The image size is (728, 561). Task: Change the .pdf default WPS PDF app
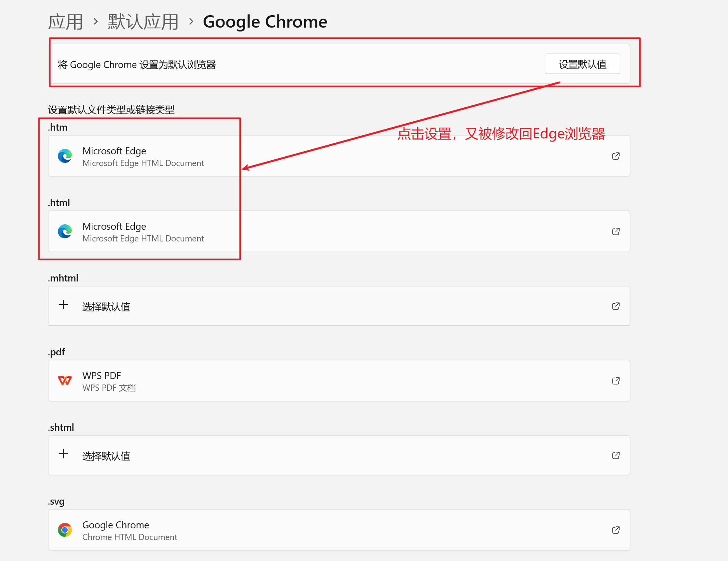tap(339, 381)
